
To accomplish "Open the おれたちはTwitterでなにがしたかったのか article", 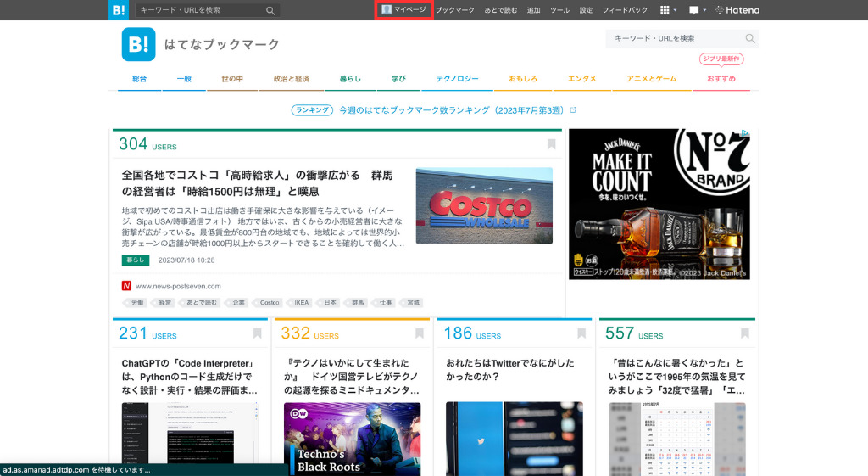I will (509, 370).
